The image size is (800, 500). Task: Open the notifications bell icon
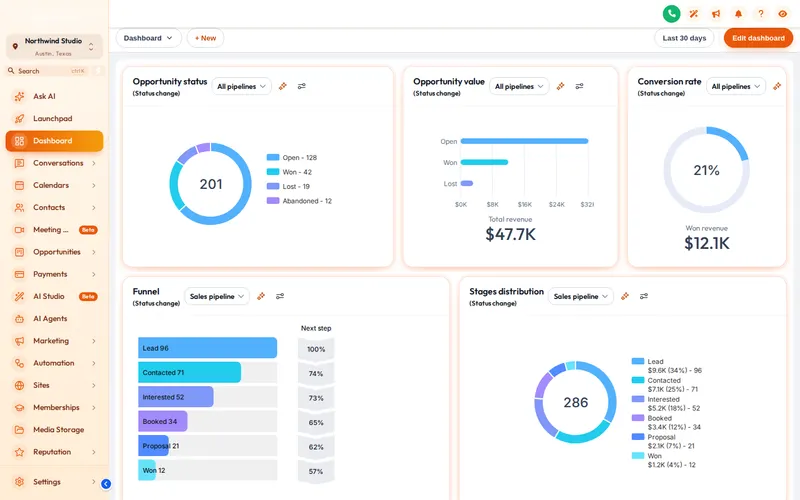pos(738,14)
